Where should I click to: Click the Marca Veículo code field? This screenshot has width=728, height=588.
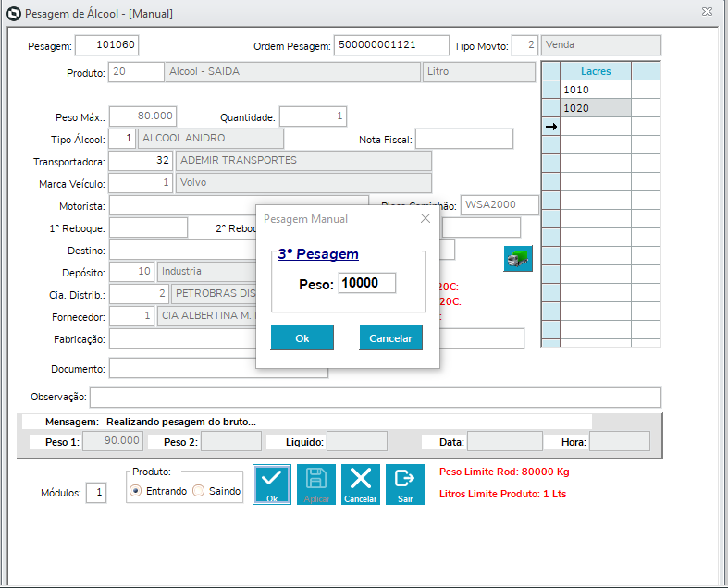(x=141, y=183)
